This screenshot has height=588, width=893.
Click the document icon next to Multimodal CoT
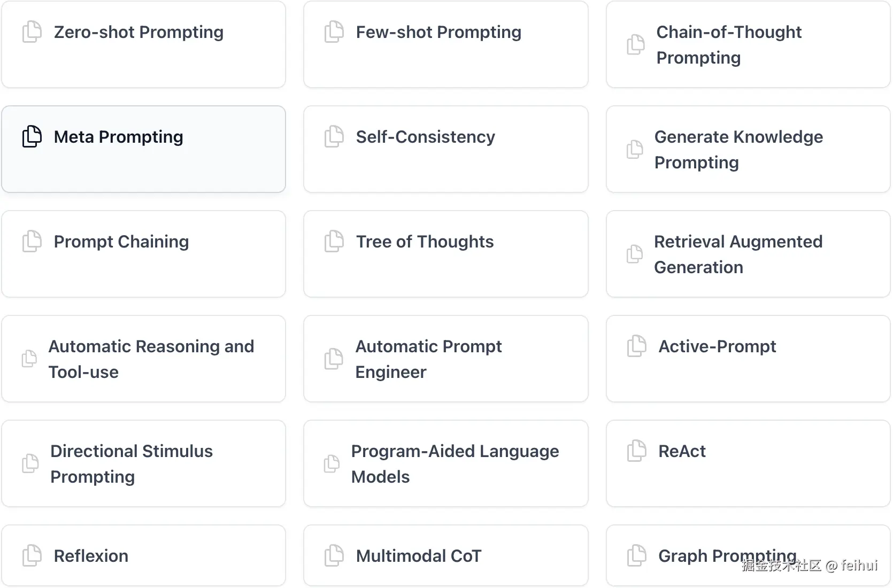click(x=334, y=556)
